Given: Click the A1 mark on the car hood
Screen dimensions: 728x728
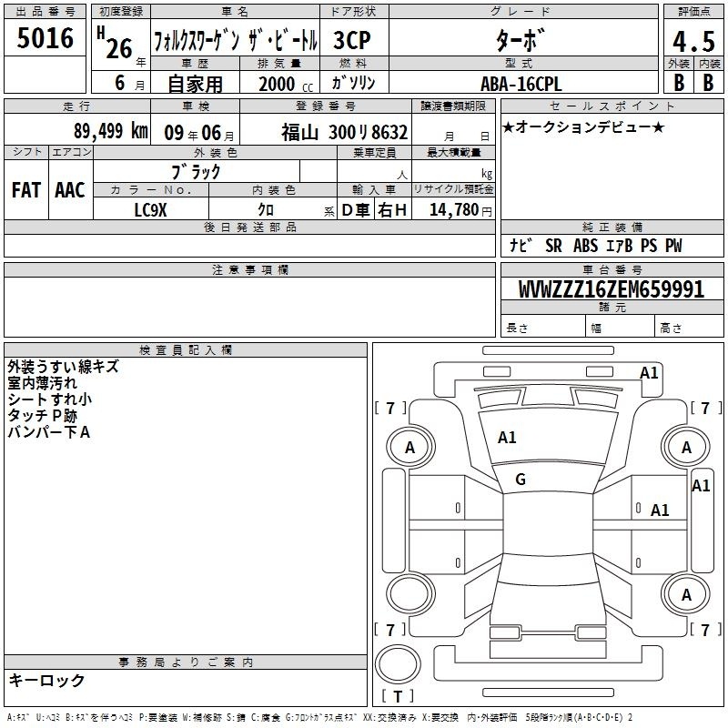Looking at the screenshot, I should [507, 438].
